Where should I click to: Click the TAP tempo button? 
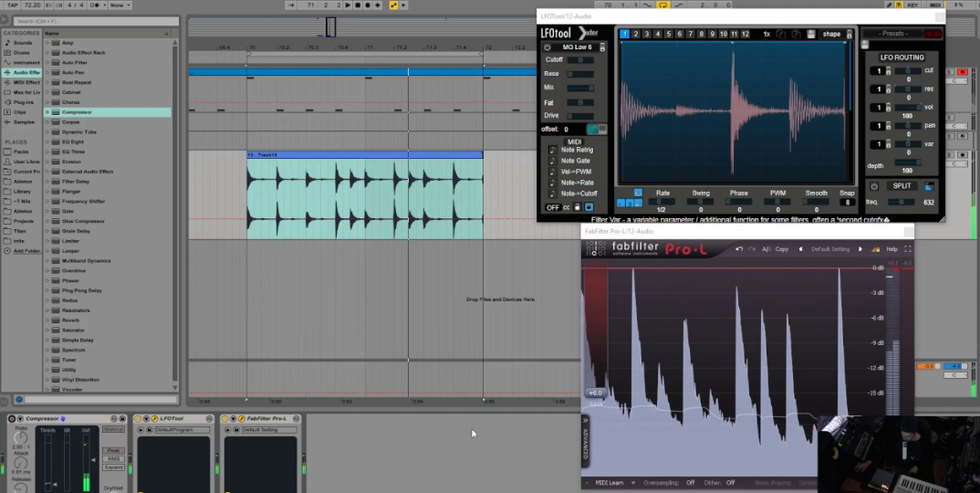tap(12, 5)
